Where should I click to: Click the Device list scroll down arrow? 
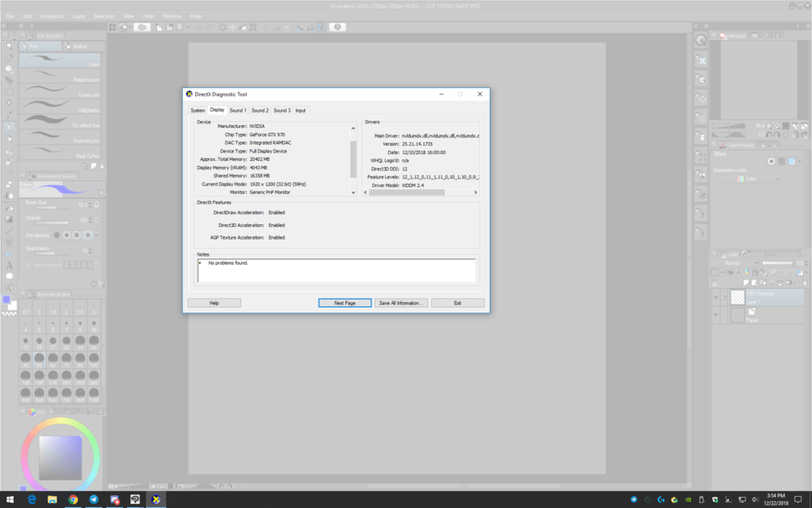pos(354,192)
